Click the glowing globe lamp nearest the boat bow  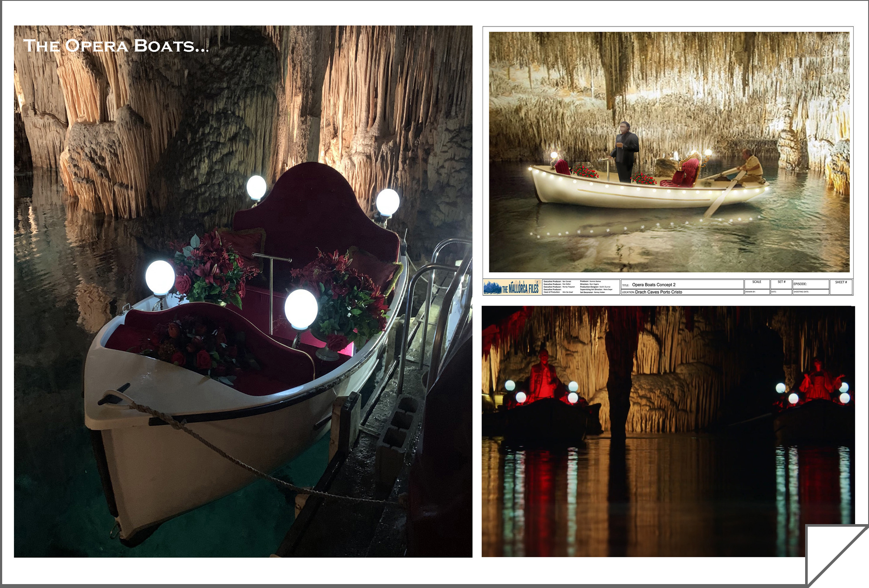pos(160,278)
